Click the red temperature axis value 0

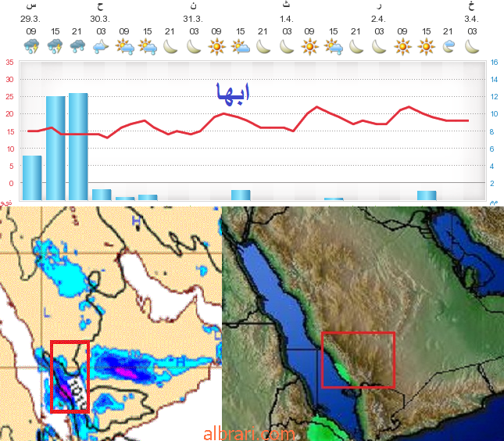click(x=11, y=183)
